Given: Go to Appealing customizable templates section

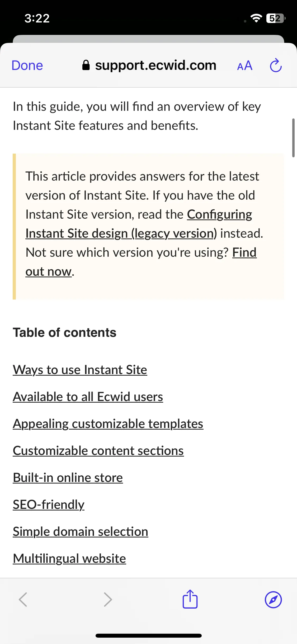Looking at the screenshot, I should coord(108,424).
